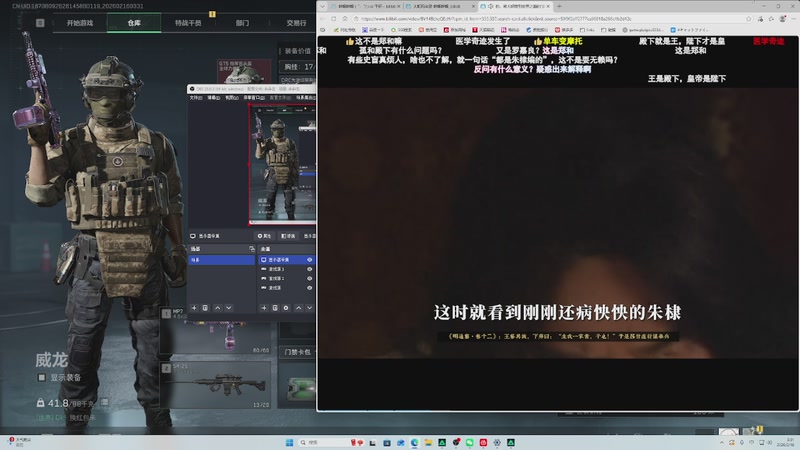
Task: Toggle visibility eye of the third OBS source
Action: tap(309, 278)
